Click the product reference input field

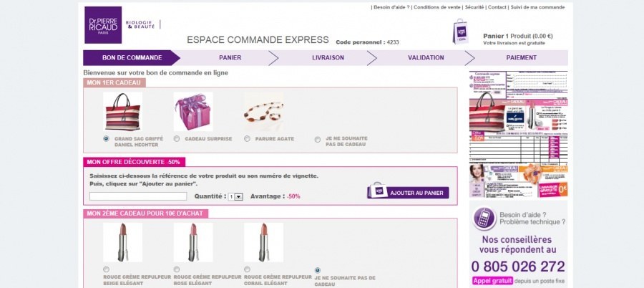coord(138,196)
